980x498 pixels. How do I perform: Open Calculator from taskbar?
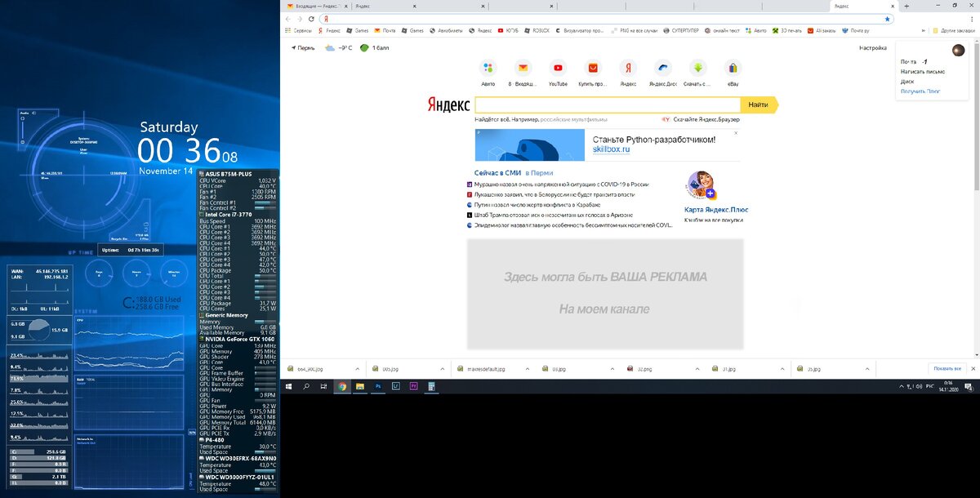(x=432, y=386)
